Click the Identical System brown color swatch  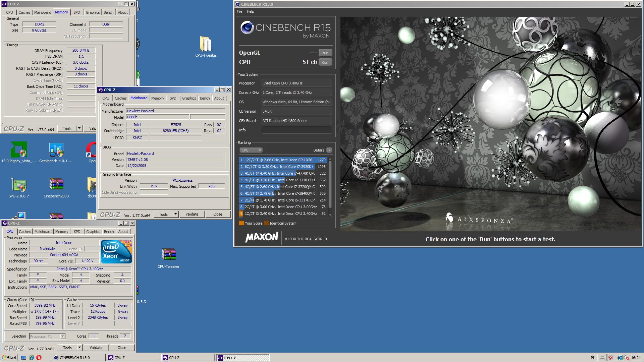pos(266,223)
